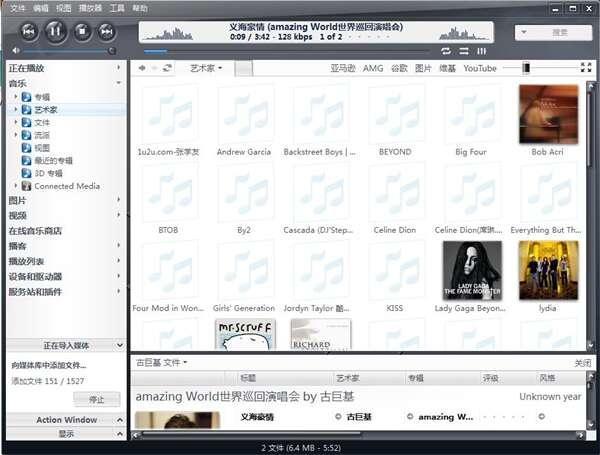Open the Lady Gaga Fame Monster artwork

click(472, 270)
